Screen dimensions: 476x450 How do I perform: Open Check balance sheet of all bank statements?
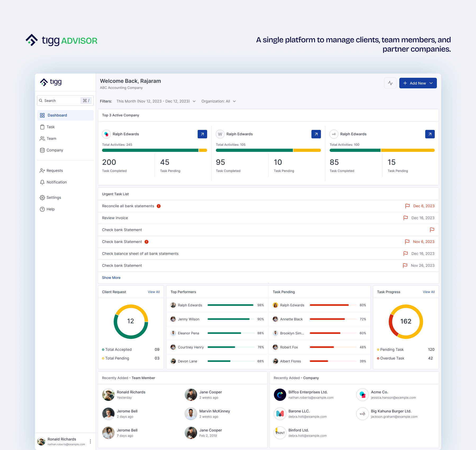(x=268, y=254)
